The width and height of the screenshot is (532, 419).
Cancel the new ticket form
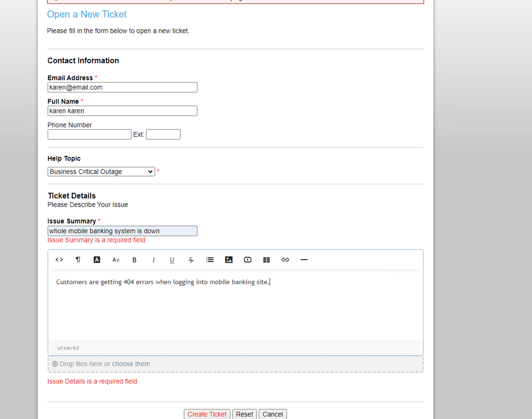pos(273,414)
